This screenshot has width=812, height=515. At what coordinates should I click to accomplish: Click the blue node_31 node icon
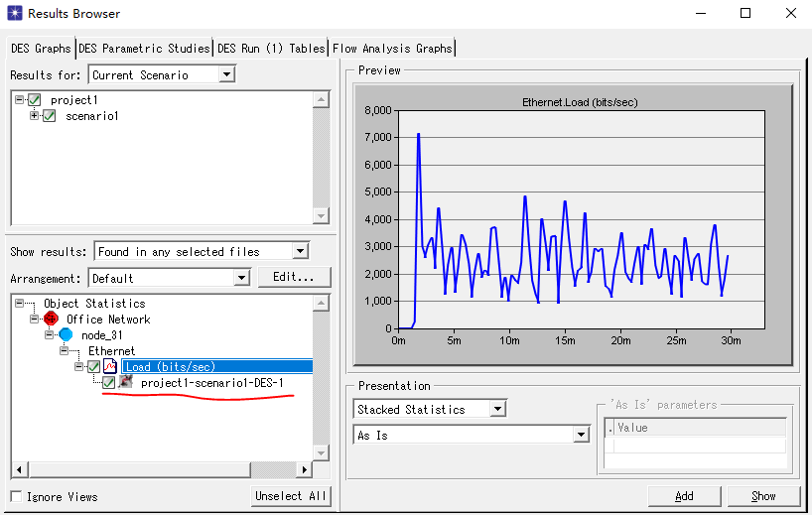tap(66, 334)
